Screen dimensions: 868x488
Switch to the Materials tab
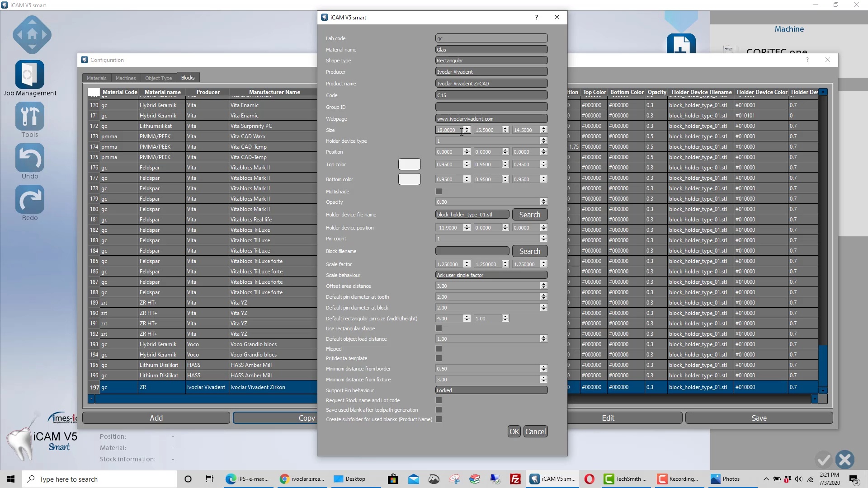97,78
